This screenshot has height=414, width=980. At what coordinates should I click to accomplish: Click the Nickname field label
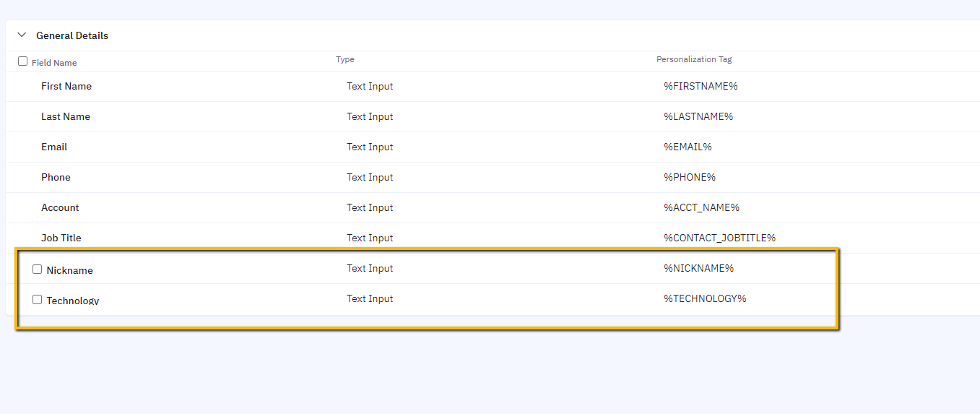tap(70, 270)
